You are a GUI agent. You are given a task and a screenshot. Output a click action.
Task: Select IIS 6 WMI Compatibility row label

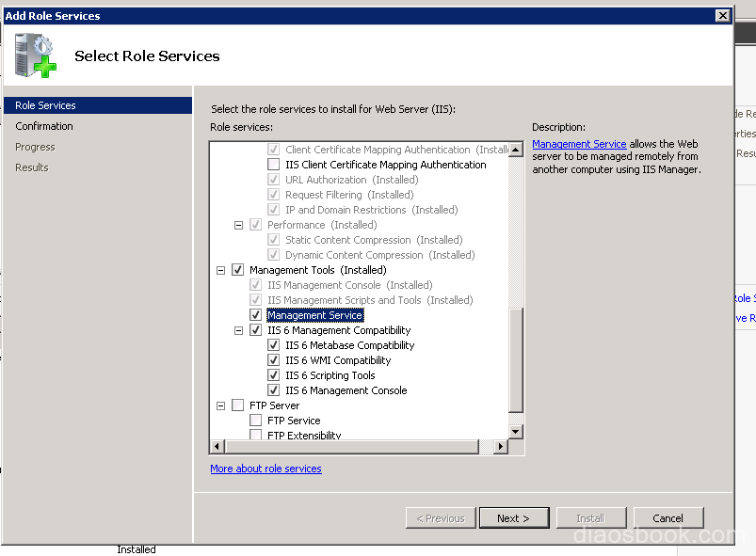click(x=338, y=360)
